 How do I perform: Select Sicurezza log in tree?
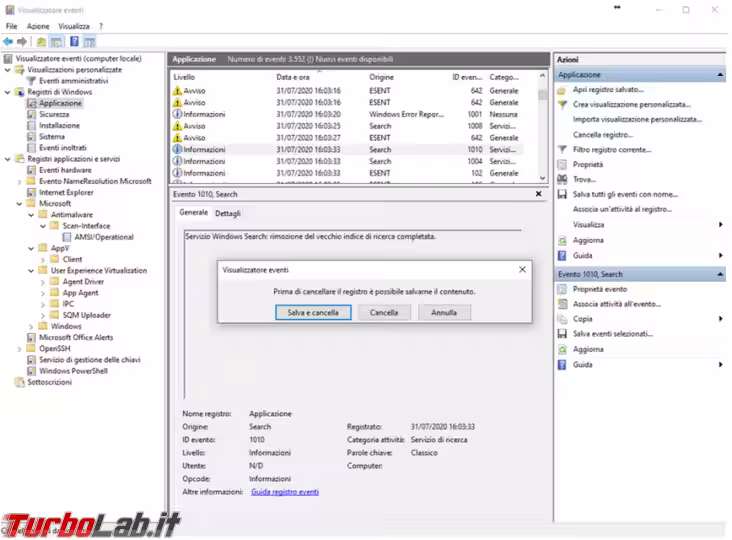(54, 114)
